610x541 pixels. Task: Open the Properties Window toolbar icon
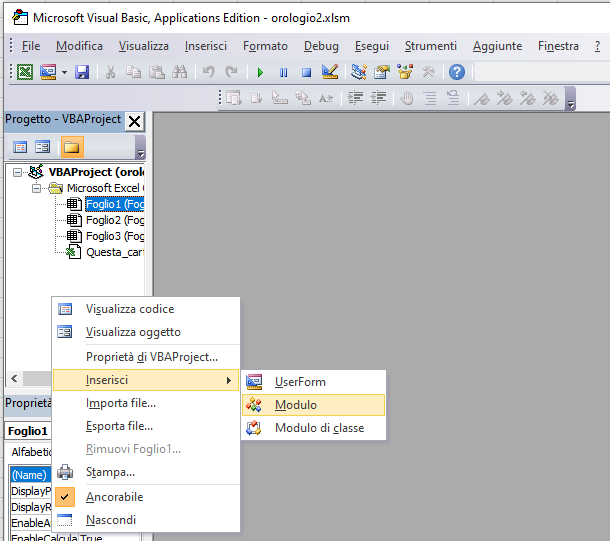[x=382, y=72]
